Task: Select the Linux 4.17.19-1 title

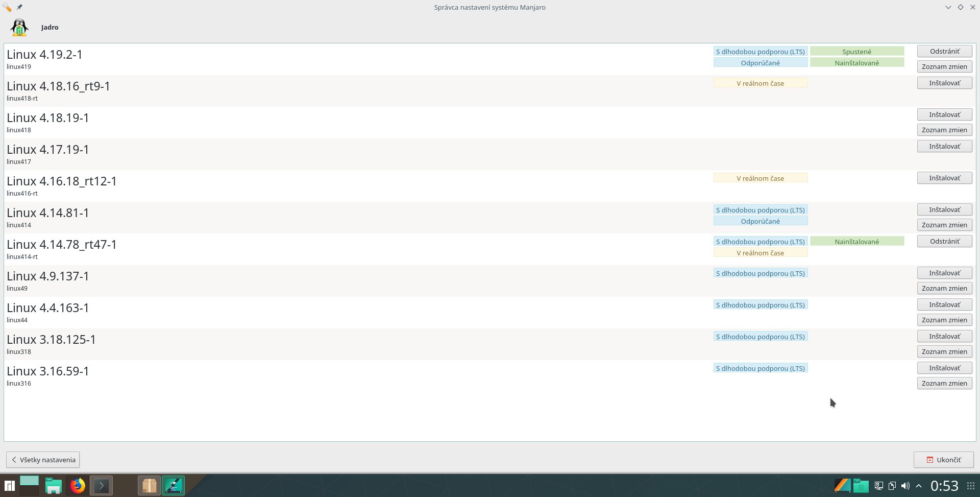Action: click(48, 149)
